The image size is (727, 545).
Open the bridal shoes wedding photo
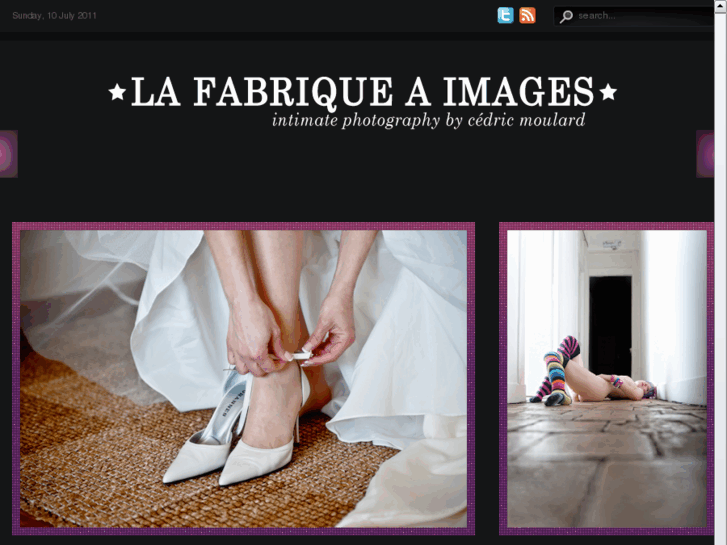243,378
